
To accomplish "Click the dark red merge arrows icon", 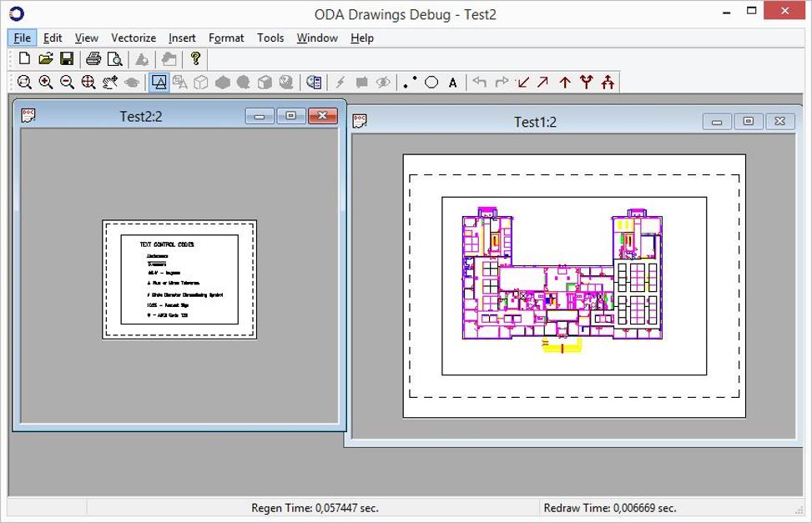I will pyautogui.click(x=608, y=82).
